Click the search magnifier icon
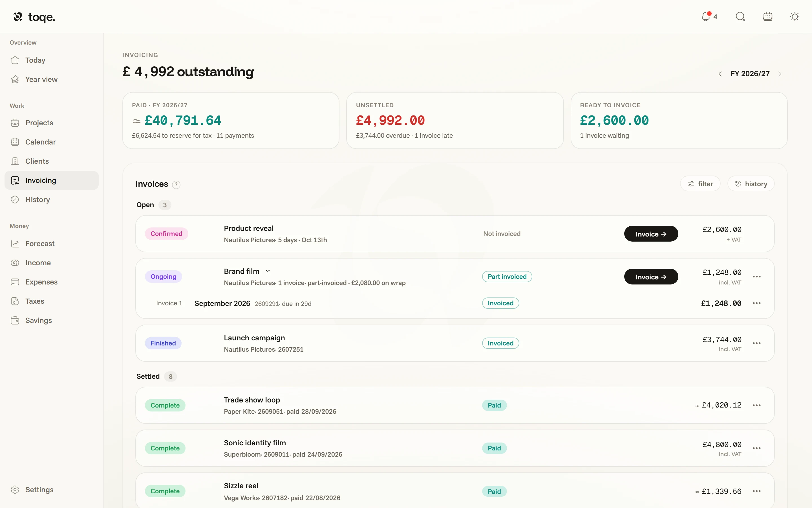This screenshot has height=508, width=812. pyautogui.click(x=740, y=16)
